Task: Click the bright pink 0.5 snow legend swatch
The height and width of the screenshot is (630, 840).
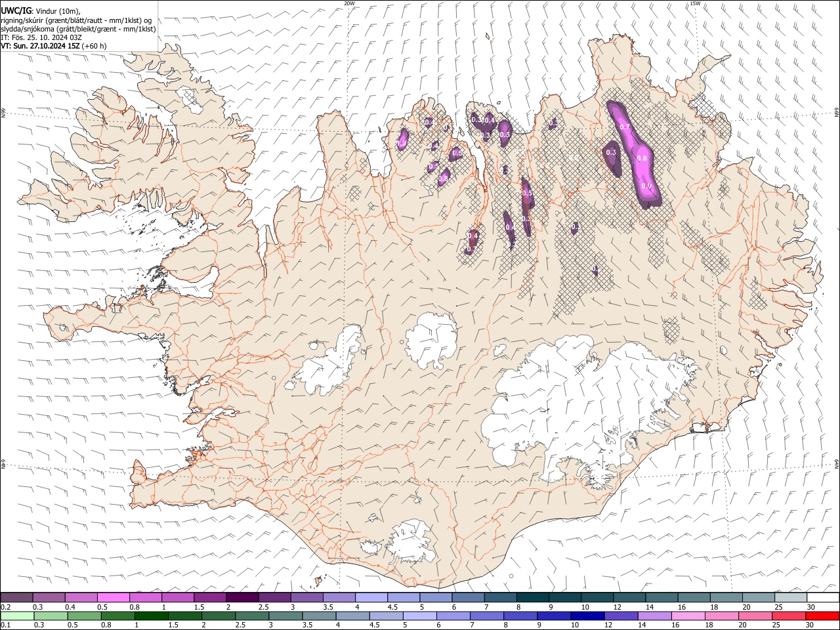Action: 113,598
